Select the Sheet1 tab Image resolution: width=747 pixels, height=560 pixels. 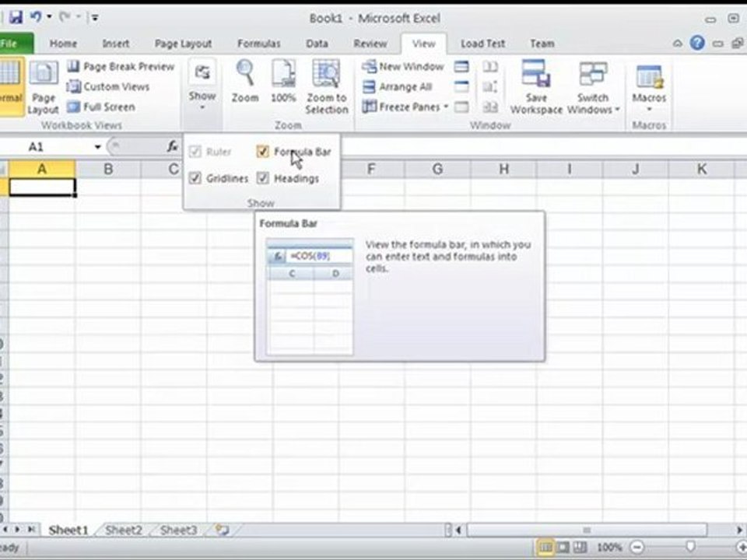pos(68,530)
